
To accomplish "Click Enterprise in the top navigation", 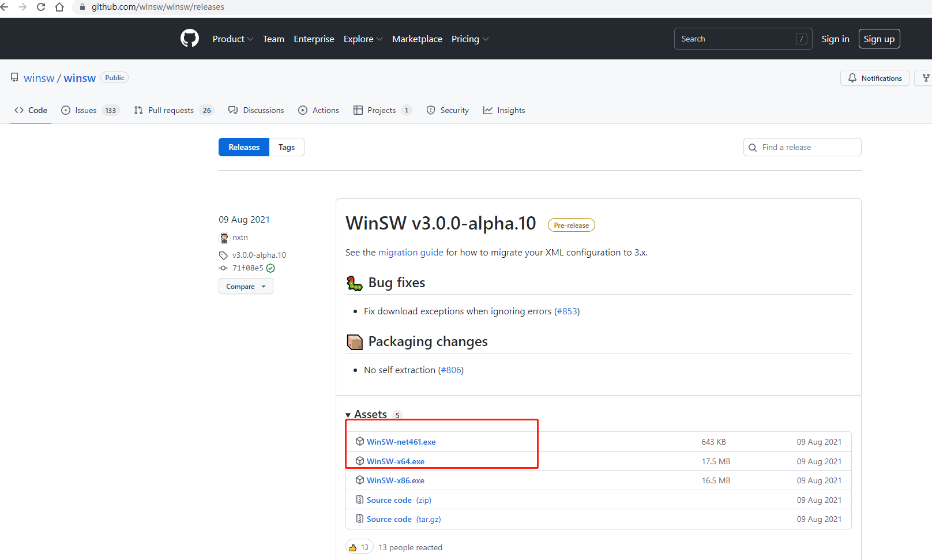I will point(314,39).
